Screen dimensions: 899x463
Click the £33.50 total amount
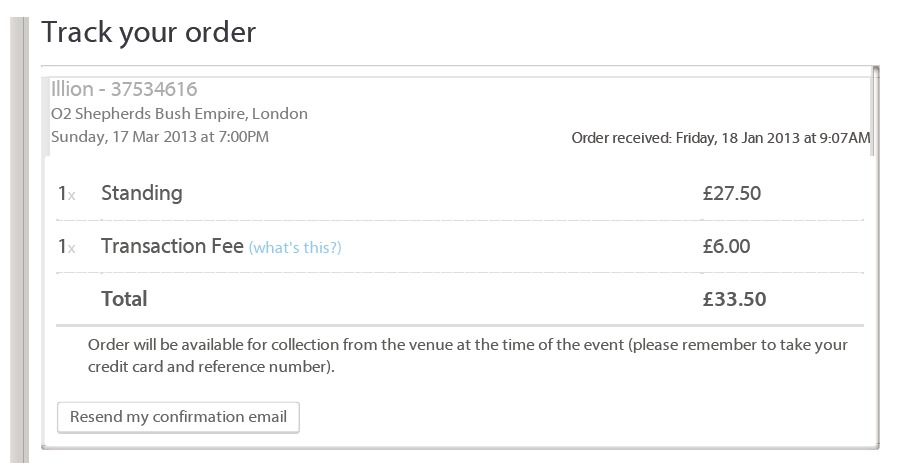coord(734,298)
